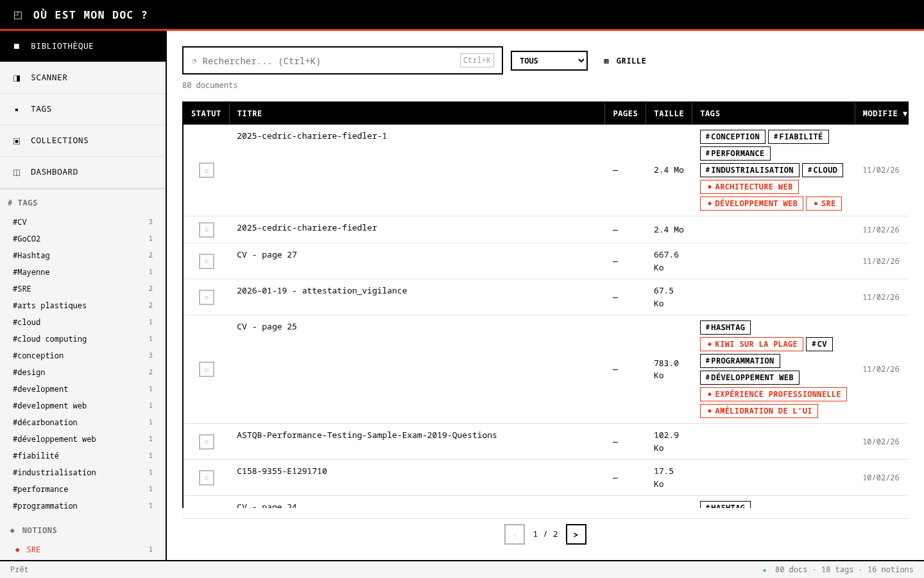Click the app logo icon beside the title

pyautogui.click(x=18, y=15)
